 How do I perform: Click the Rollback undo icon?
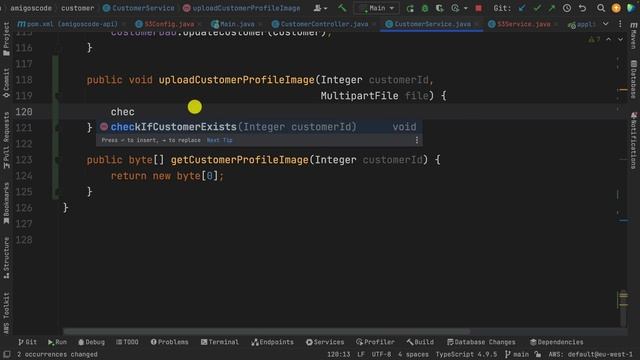point(582,8)
